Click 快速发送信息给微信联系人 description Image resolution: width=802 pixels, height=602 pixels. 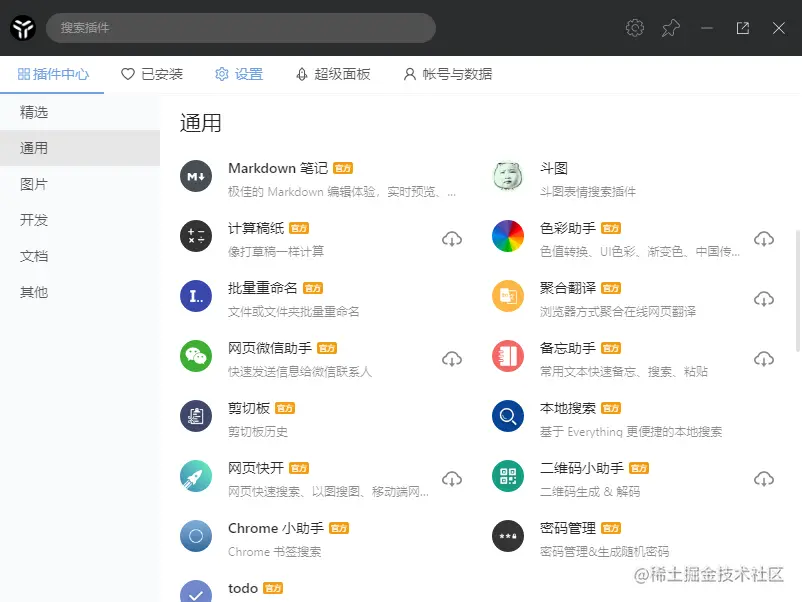300,372
